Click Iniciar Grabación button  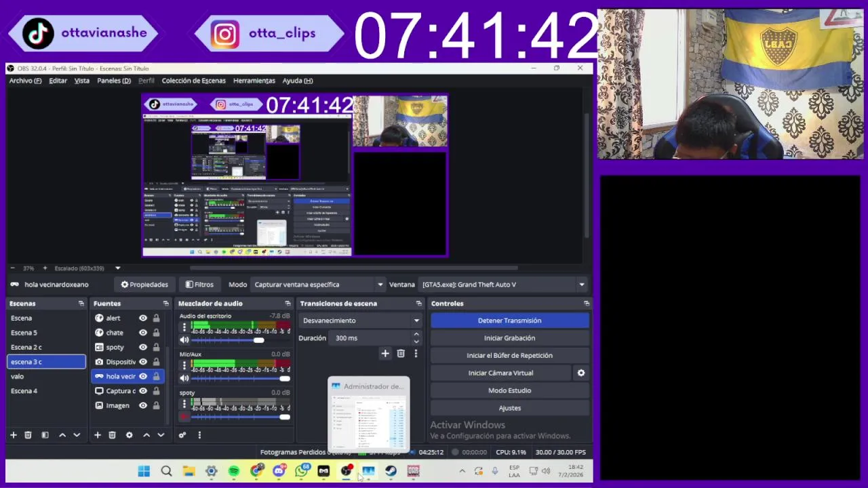click(x=510, y=338)
